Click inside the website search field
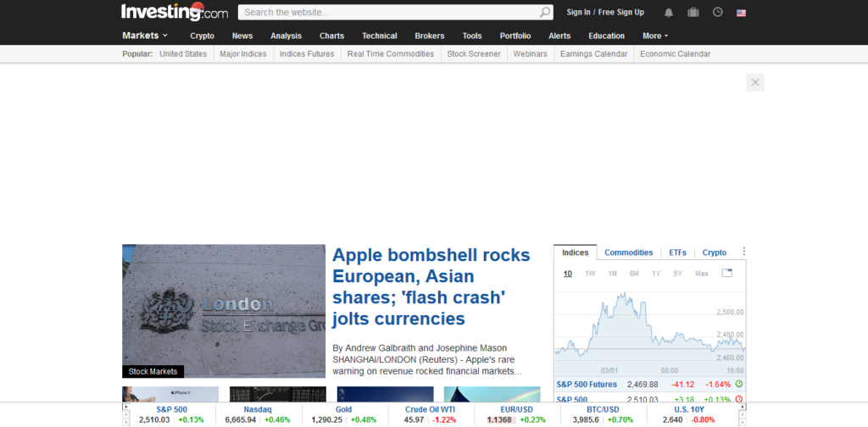The image size is (868, 427). point(389,12)
